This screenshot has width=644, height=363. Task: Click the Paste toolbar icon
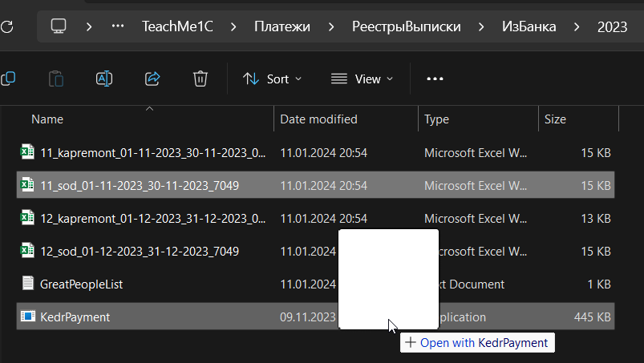pyautogui.click(x=56, y=79)
